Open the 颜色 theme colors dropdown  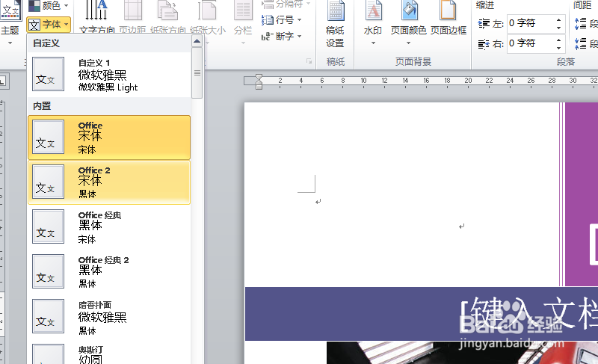tap(49, 5)
